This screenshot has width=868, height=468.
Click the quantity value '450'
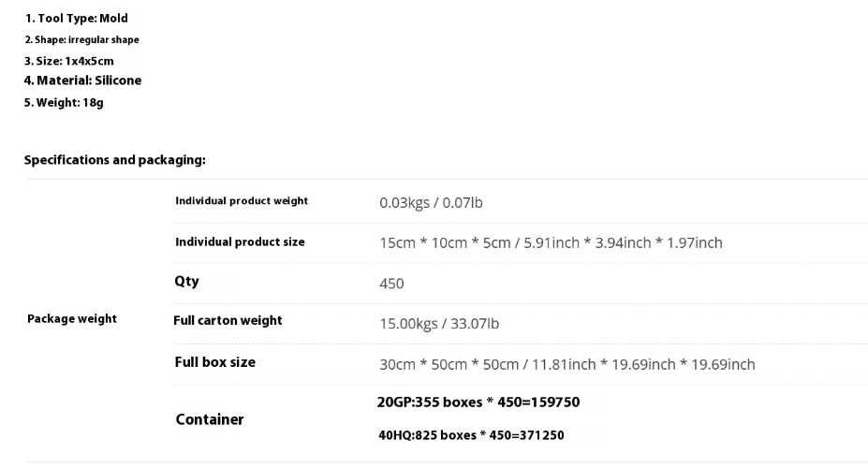[x=391, y=284]
